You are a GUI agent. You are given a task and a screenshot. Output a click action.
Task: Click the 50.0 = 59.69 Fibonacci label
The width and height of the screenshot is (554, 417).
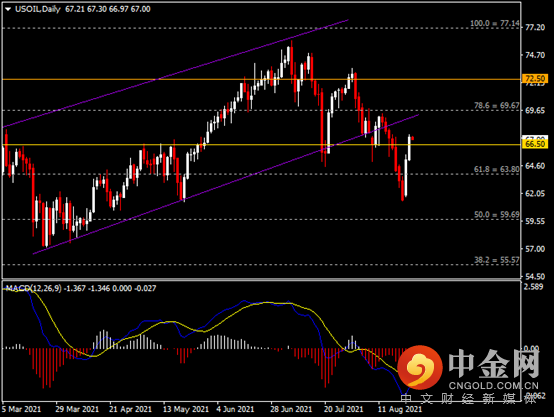click(497, 215)
